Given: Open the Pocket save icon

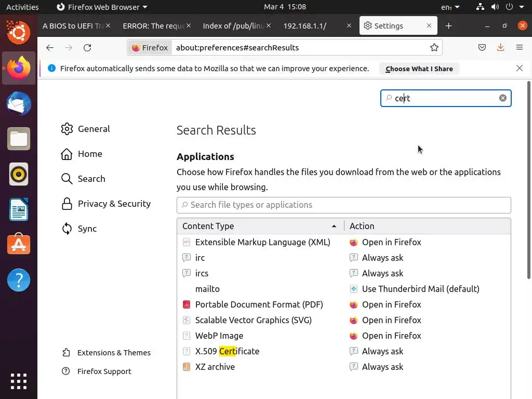Looking at the screenshot, I should click(482, 48).
